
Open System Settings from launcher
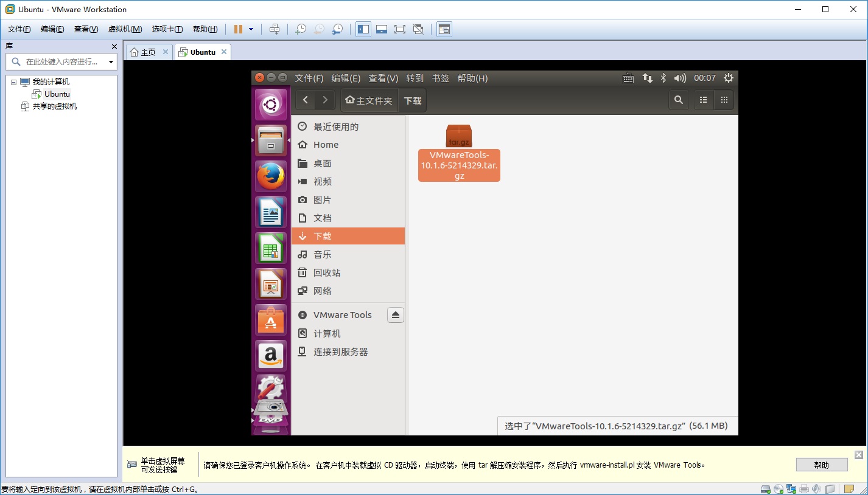coord(271,386)
